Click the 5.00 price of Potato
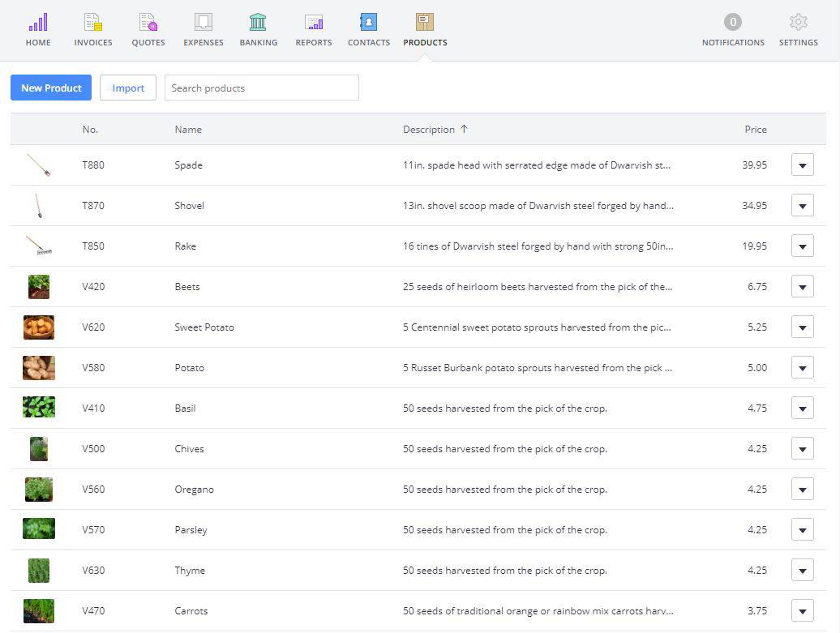 [x=757, y=368]
